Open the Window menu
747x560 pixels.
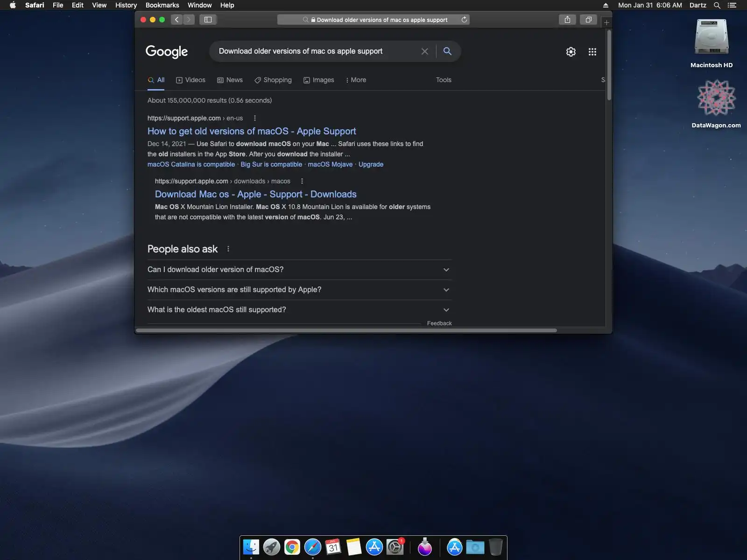tap(200, 5)
